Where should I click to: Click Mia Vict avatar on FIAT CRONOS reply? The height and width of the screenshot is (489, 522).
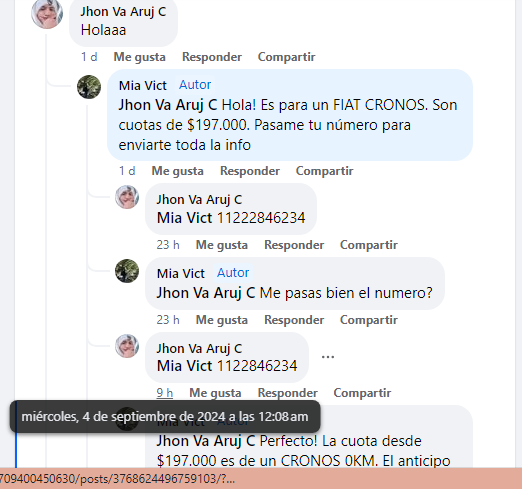point(89,87)
